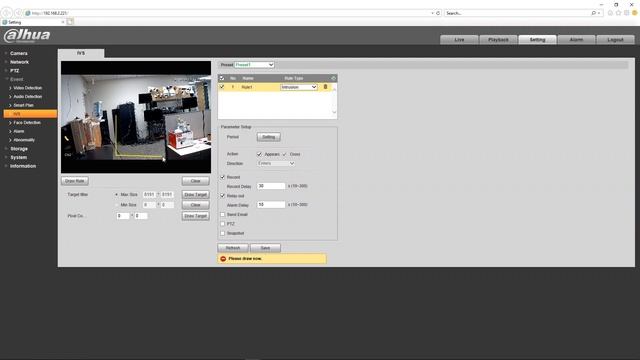This screenshot has width=640, height=360.
Task: Open the Alarm tab
Action: click(x=576, y=40)
